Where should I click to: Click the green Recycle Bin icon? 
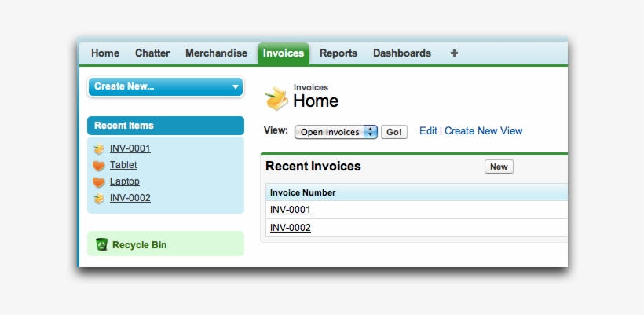[101, 244]
